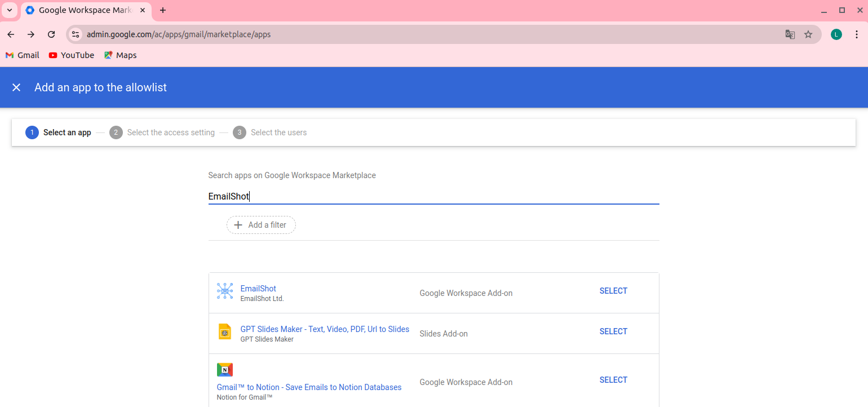Click 'Add an app to the allowlist' heading

[100, 87]
